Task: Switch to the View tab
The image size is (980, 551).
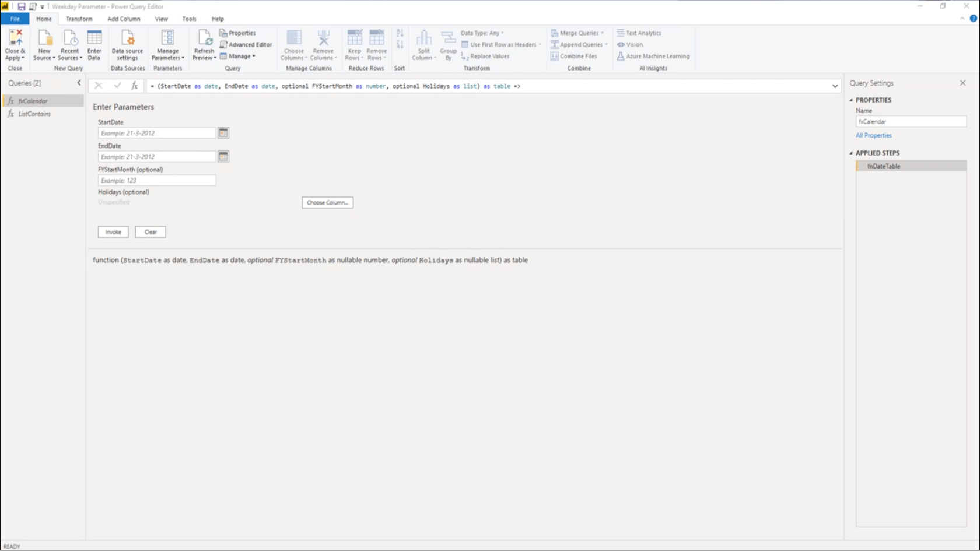Action: tap(161, 19)
